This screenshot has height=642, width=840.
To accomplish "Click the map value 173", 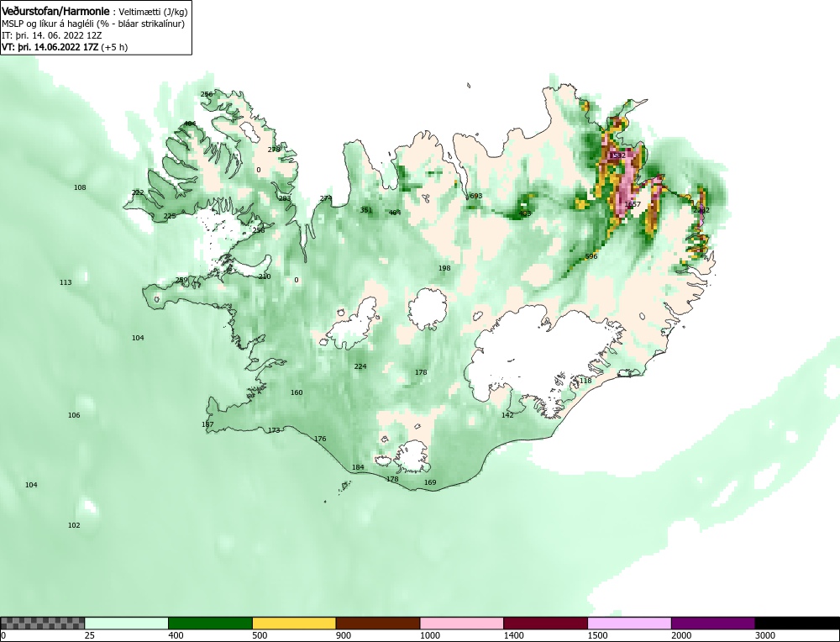I will click(x=274, y=429).
